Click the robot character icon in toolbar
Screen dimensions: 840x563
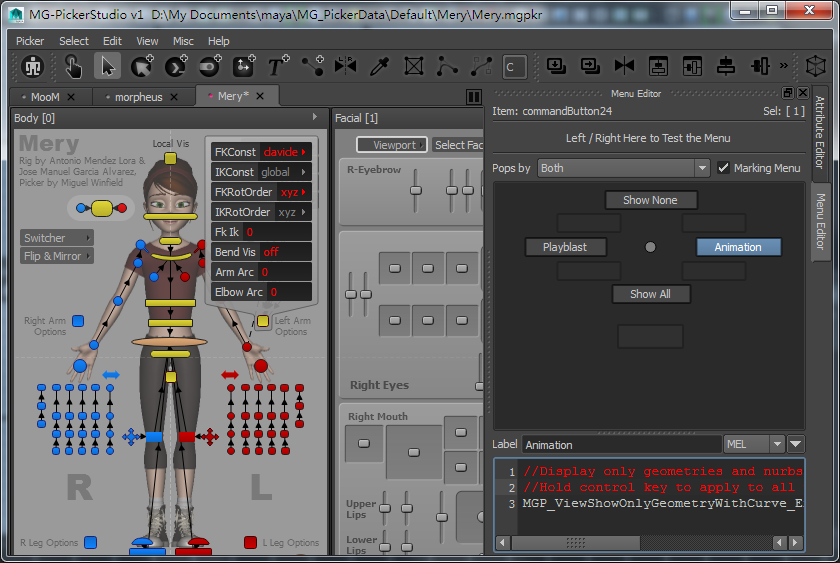point(33,67)
